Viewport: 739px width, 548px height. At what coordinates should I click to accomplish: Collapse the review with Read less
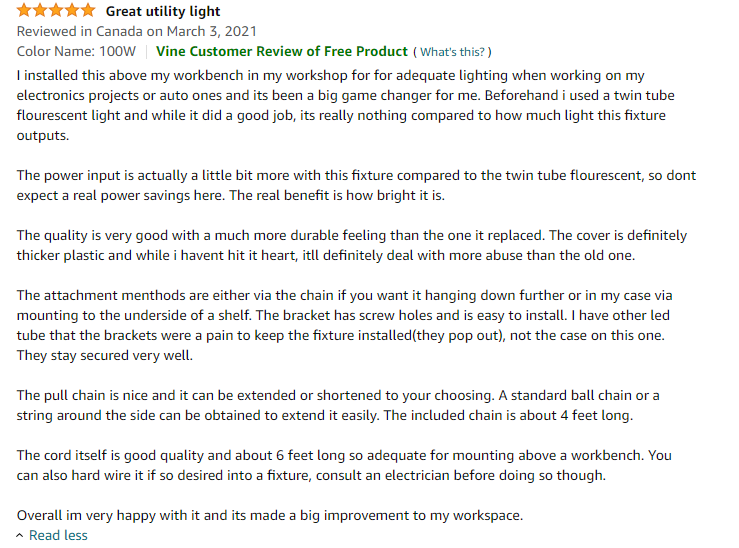click(x=58, y=536)
